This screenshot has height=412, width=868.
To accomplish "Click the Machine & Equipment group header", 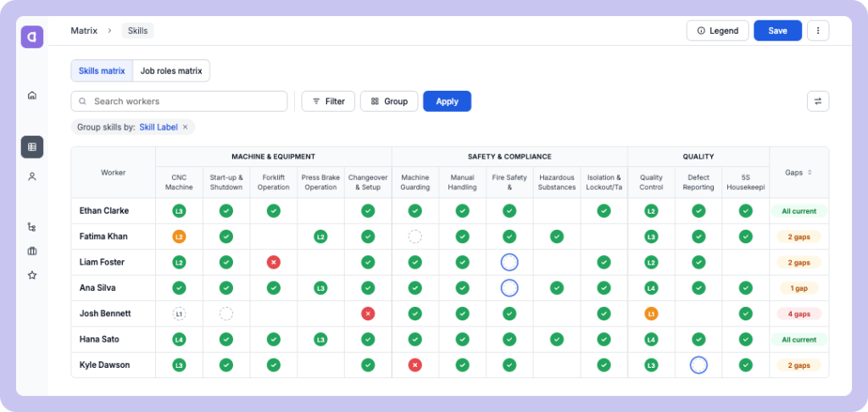I will click(274, 157).
